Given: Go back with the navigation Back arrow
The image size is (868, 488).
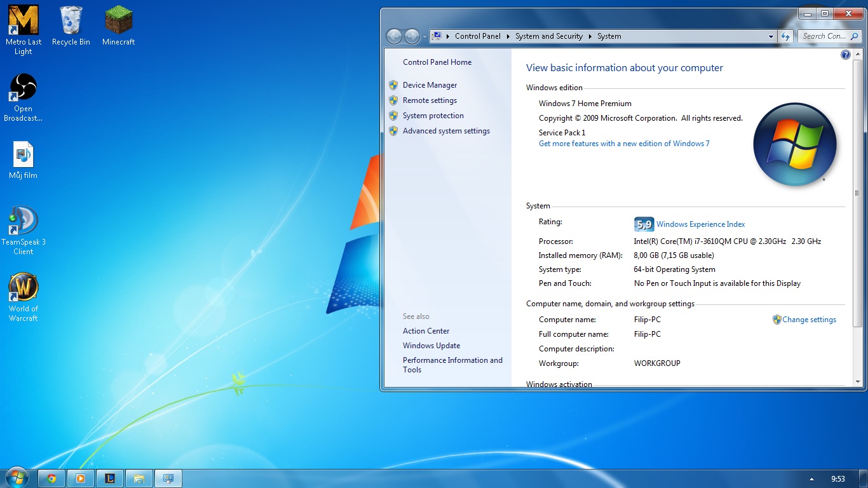Looking at the screenshot, I should click(394, 36).
